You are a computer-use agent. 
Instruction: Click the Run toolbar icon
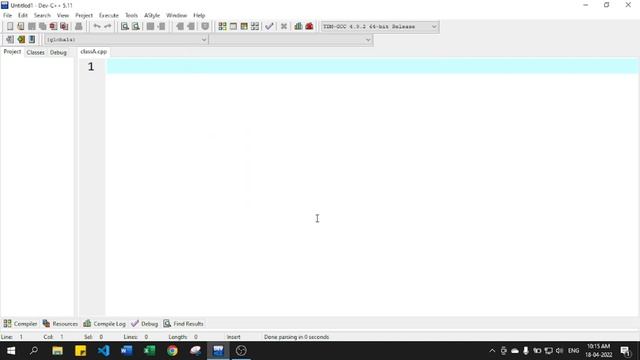point(233,27)
